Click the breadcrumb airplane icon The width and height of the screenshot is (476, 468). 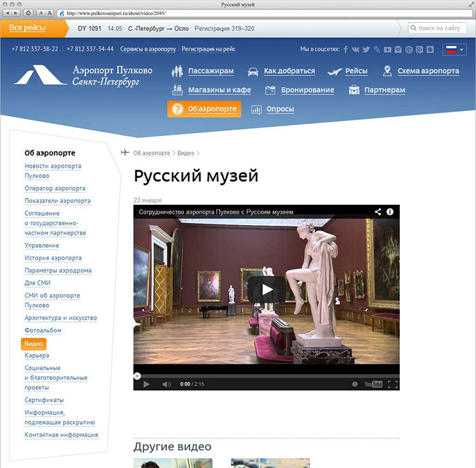[125, 152]
